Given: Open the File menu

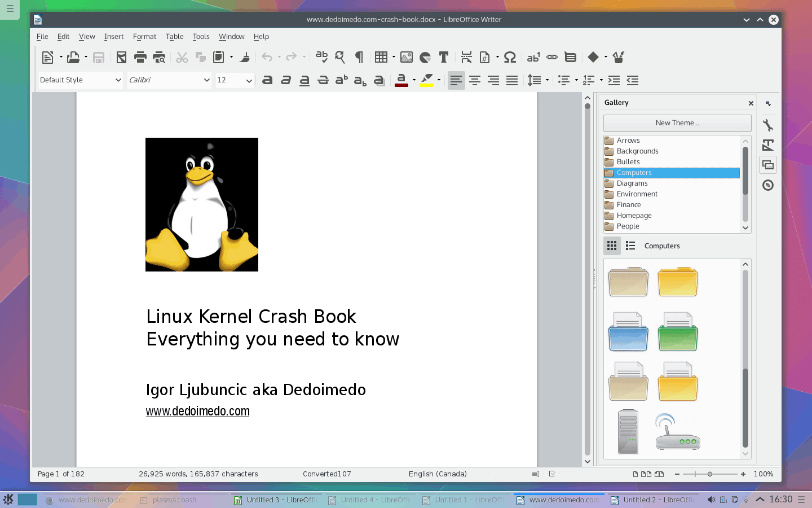Looking at the screenshot, I should [42, 36].
